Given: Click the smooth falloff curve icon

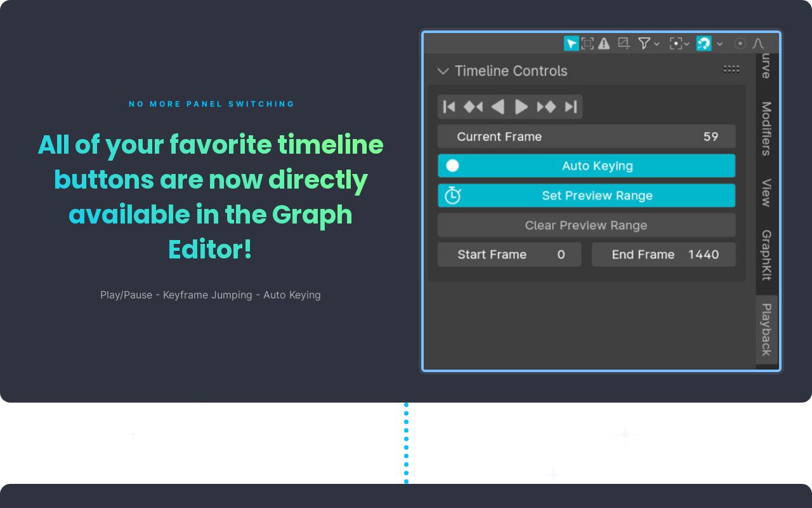Looking at the screenshot, I should pyautogui.click(x=757, y=43).
